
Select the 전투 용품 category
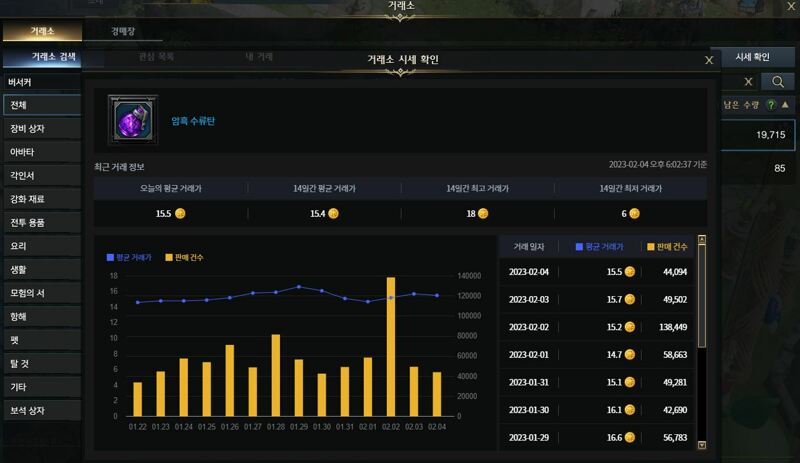point(42,223)
